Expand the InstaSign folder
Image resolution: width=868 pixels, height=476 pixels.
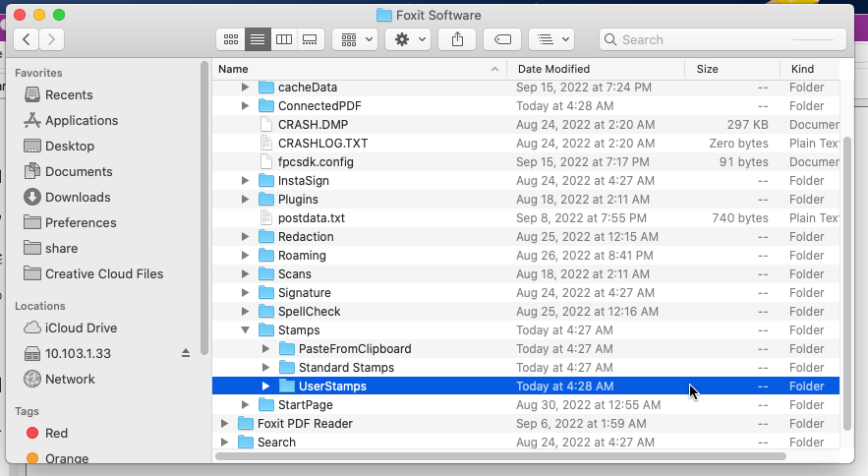pyautogui.click(x=245, y=181)
